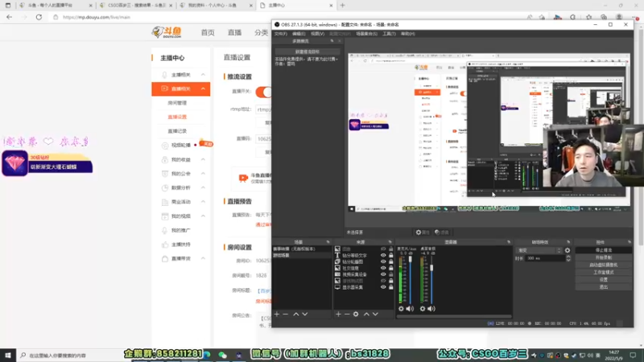The image size is (644, 362).
Task: Mute the desktop audio channel speaker
Action: tap(431, 309)
